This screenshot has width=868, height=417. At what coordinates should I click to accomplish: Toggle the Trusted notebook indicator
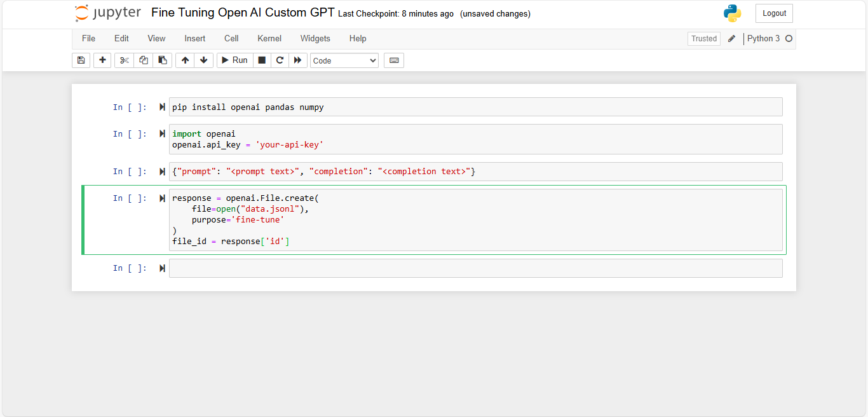703,39
